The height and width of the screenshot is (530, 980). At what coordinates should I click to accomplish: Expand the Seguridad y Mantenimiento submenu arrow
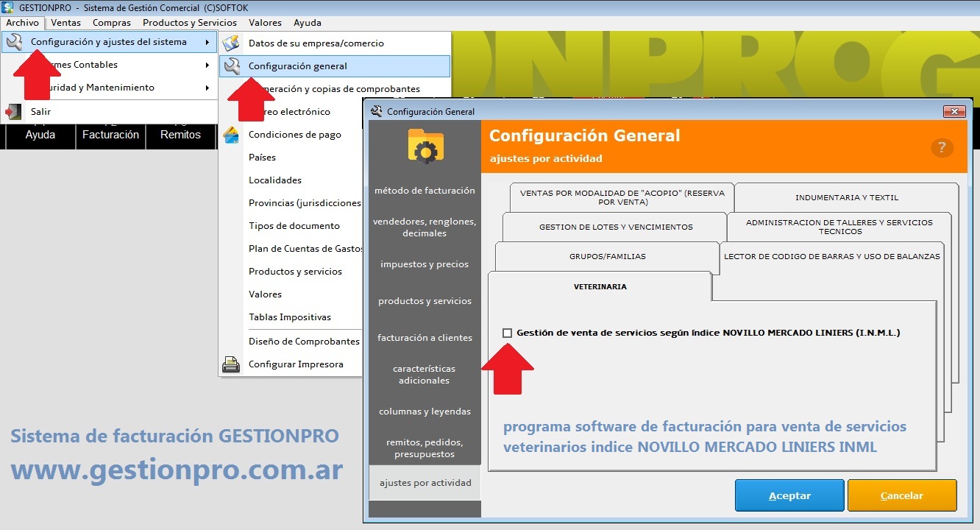(208, 88)
